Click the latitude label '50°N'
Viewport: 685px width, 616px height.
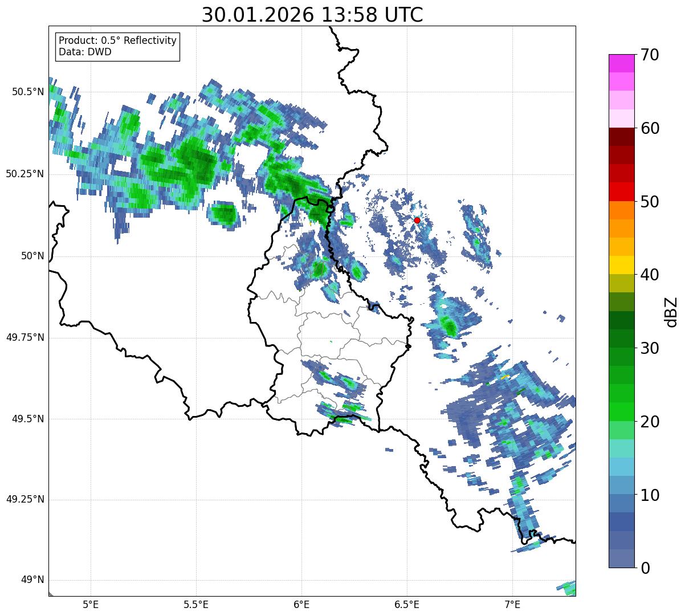tap(32, 256)
